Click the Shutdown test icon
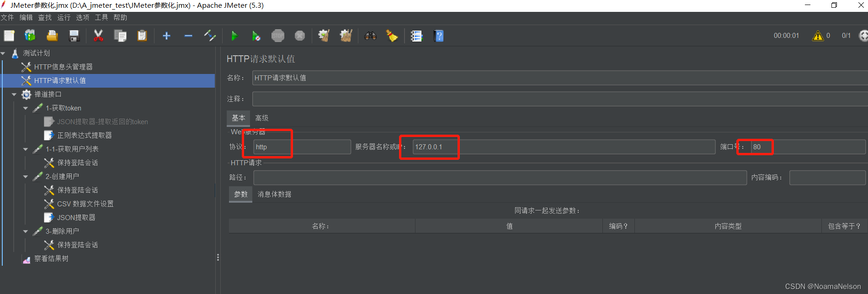868x294 pixels. pyautogui.click(x=300, y=36)
